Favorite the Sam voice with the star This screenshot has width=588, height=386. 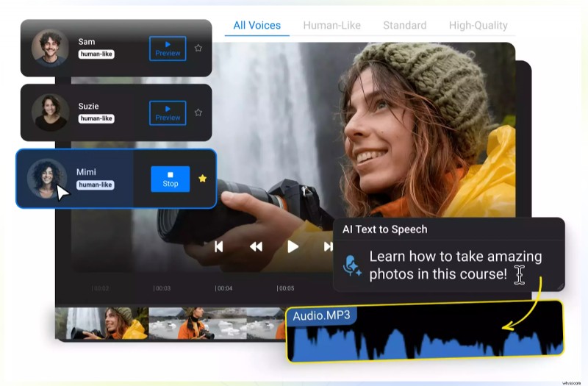pyautogui.click(x=198, y=48)
